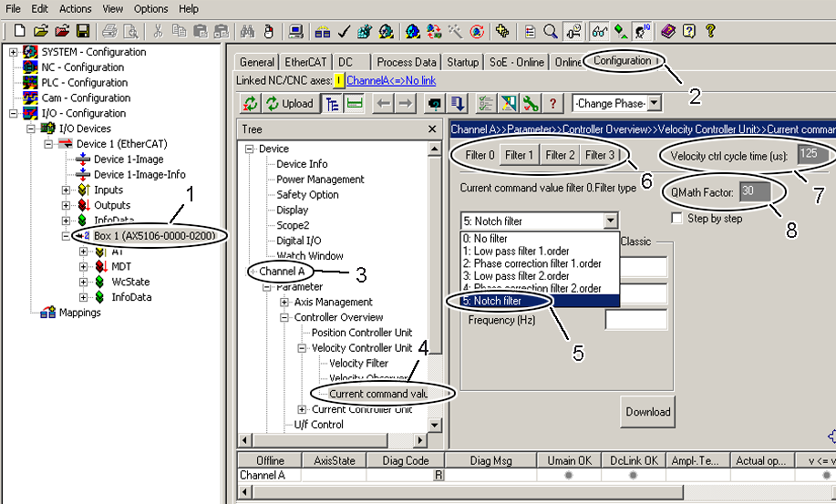Select Power Management tree item
The image size is (836, 504).
[320, 180]
